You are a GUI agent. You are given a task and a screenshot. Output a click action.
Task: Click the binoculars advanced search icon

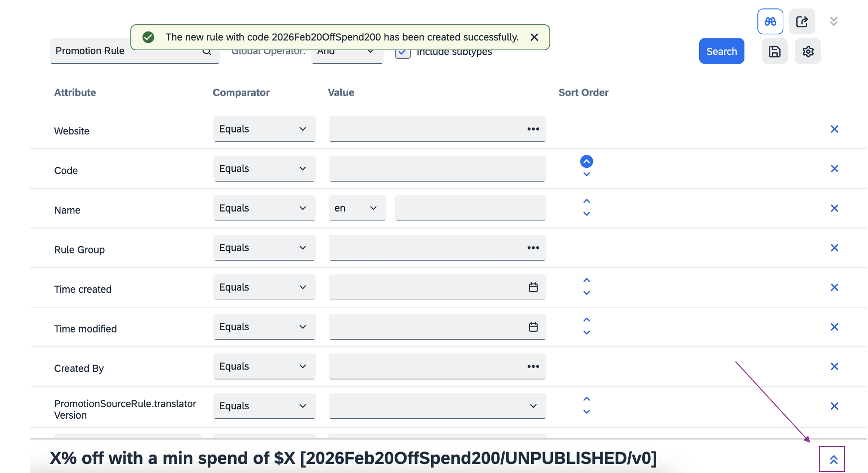coord(770,21)
